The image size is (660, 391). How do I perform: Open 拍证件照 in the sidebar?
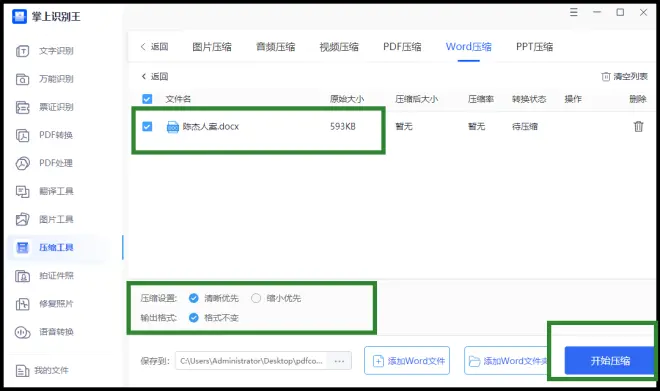click(x=45, y=276)
